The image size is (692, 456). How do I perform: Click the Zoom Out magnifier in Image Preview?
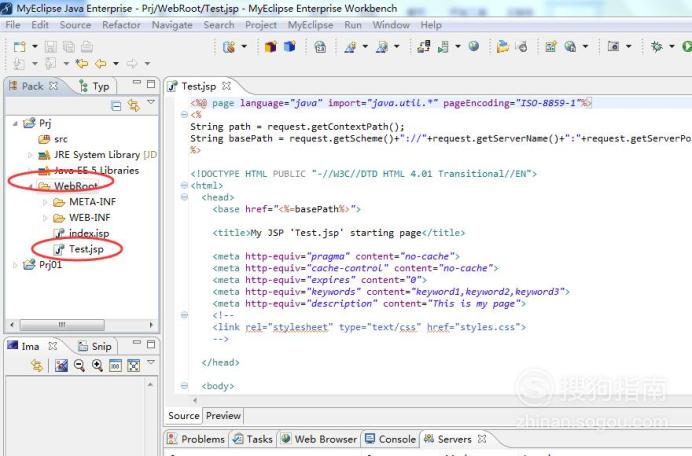click(79, 365)
